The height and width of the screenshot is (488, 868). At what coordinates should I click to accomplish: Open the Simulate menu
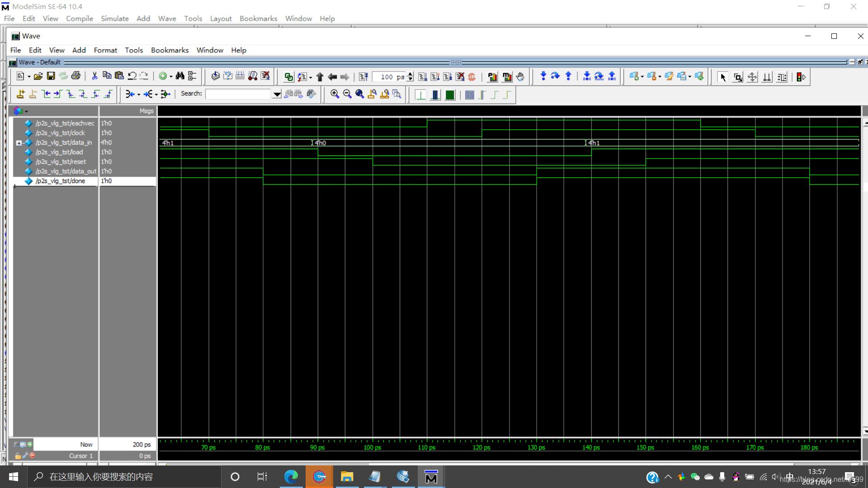coord(114,19)
